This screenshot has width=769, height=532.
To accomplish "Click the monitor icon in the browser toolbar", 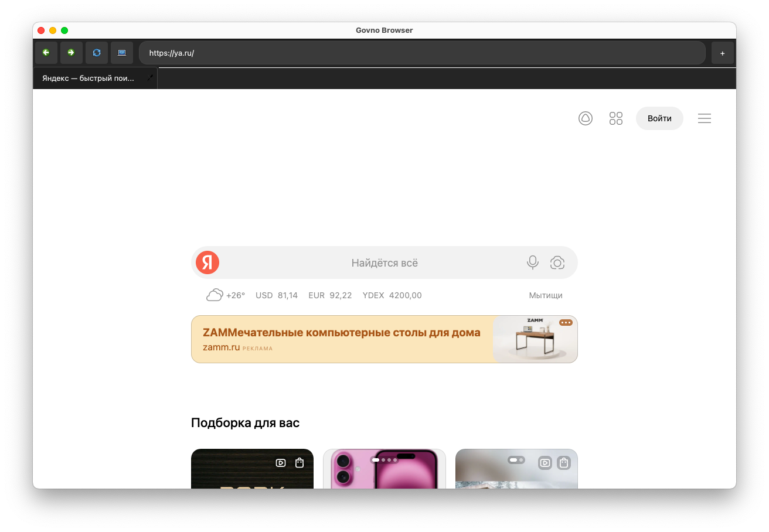I will point(122,53).
